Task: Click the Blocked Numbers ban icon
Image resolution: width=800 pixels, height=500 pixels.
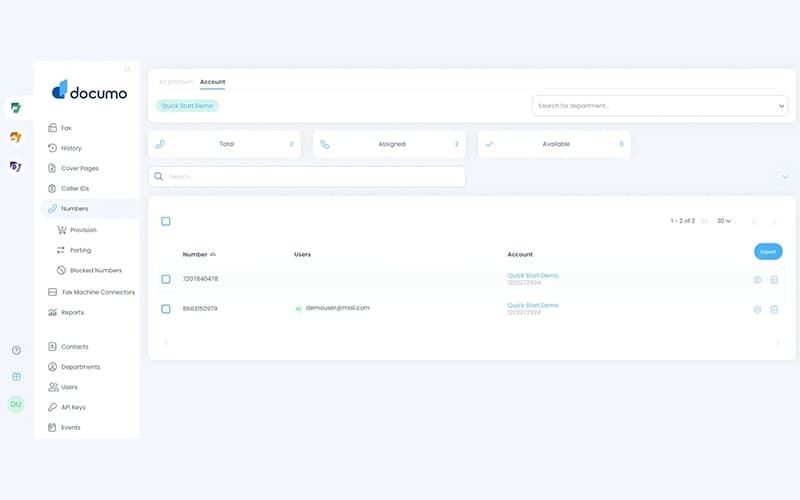Action: click(61, 270)
